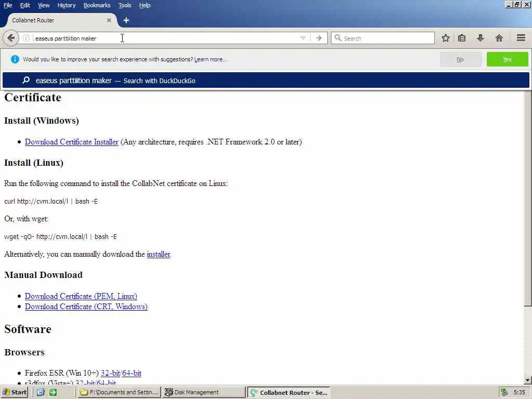
Task: Click Download Certificate Installer link
Action: click(x=72, y=142)
